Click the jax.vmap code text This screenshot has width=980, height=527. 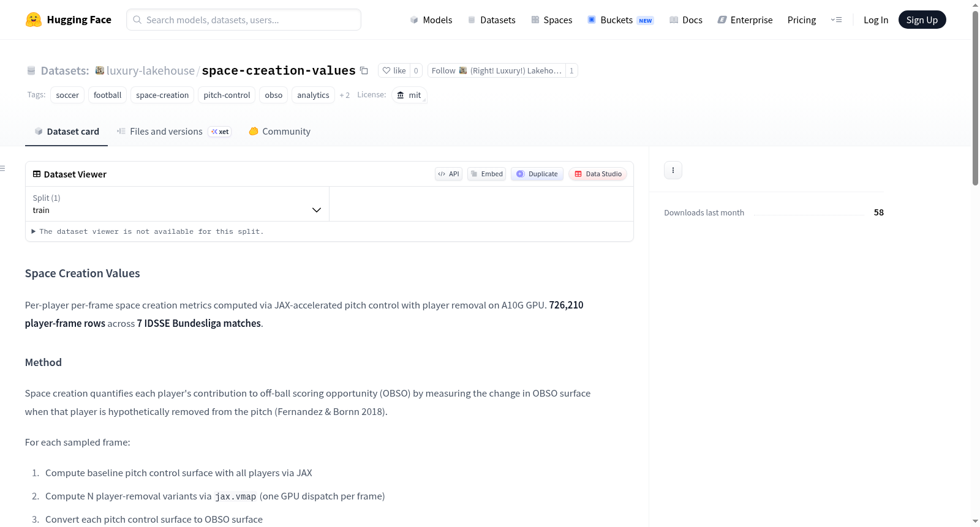(x=236, y=496)
